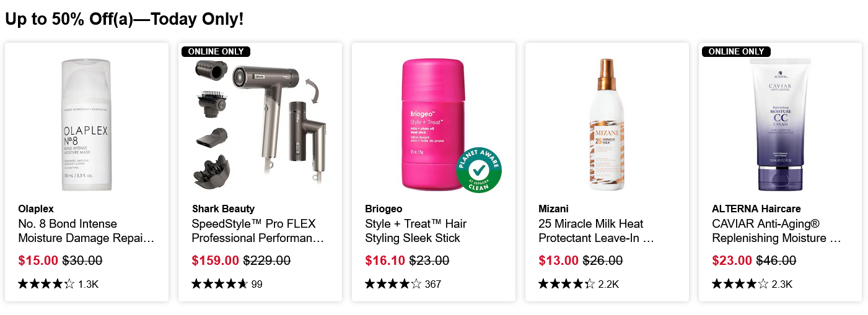Click the Online Only badge on Shark Beauty
The height and width of the screenshot is (315, 868).
pyautogui.click(x=216, y=51)
